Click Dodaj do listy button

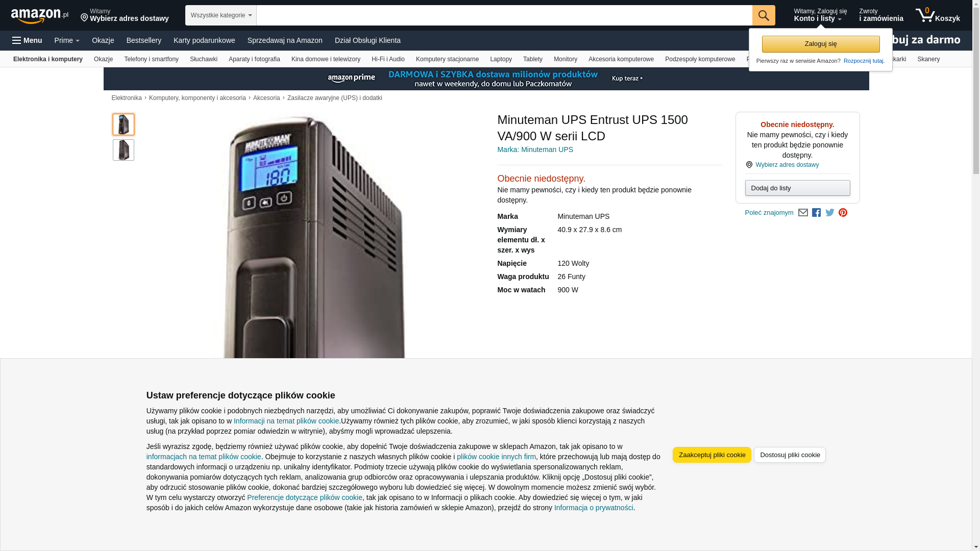[x=797, y=188]
